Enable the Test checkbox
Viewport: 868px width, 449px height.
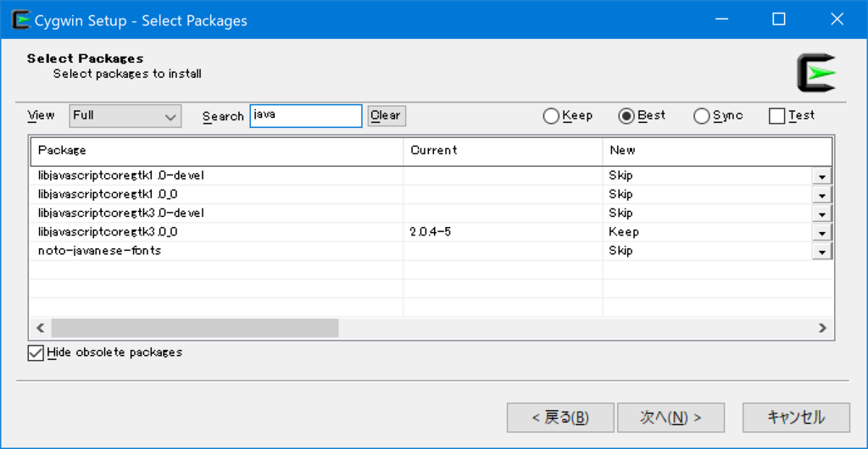pyautogui.click(x=777, y=116)
